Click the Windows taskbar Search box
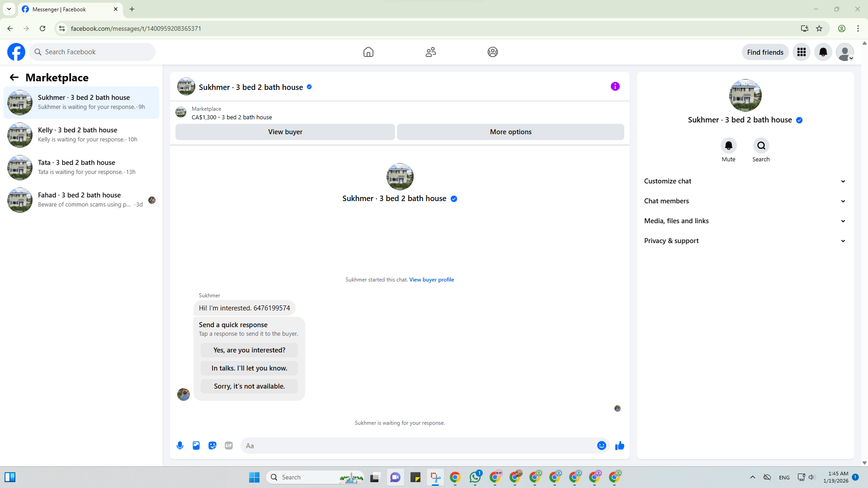 click(x=316, y=477)
